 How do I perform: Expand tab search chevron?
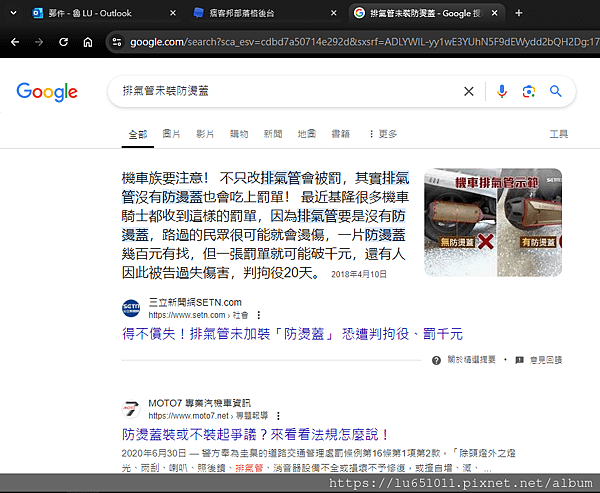13,13
